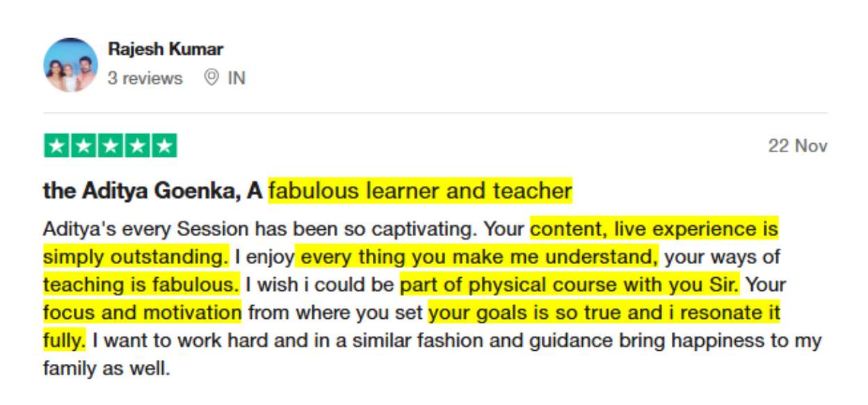Click the "3 reviews" count

[145, 78]
